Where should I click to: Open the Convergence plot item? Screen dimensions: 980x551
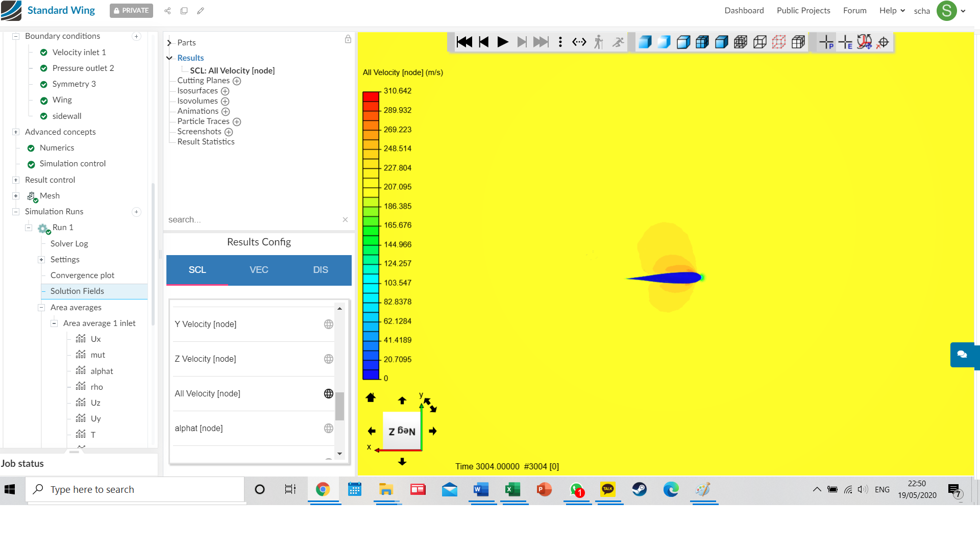click(x=82, y=275)
